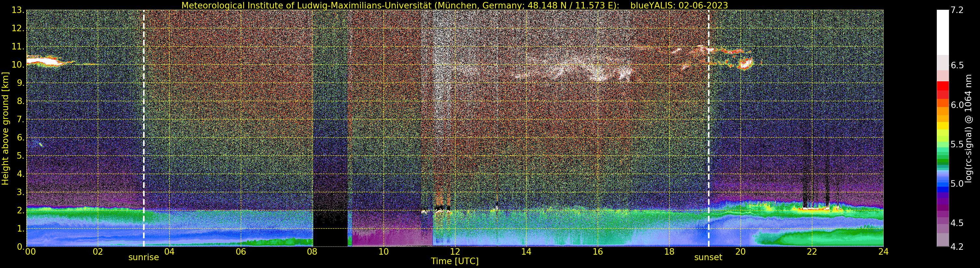
Task: Click the time-axis tick label "20"
Action: click(741, 252)
